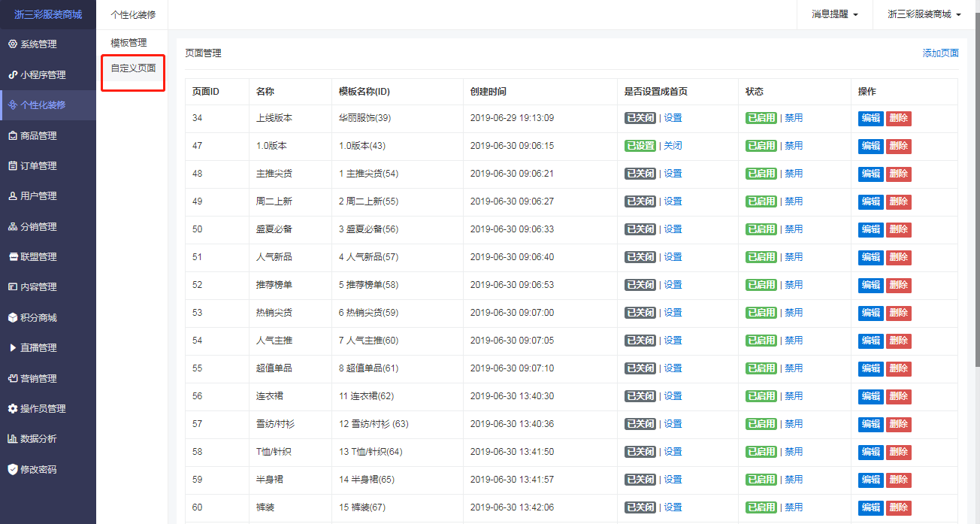
Task: Click 设置 homepage link for 半身裙
Action: [673, 480]
